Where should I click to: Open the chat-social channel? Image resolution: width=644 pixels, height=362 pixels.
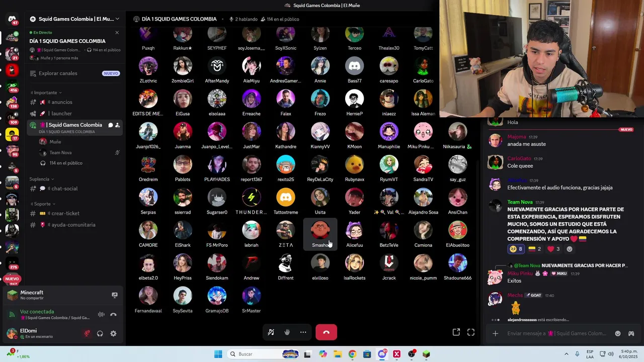(74, 189)
